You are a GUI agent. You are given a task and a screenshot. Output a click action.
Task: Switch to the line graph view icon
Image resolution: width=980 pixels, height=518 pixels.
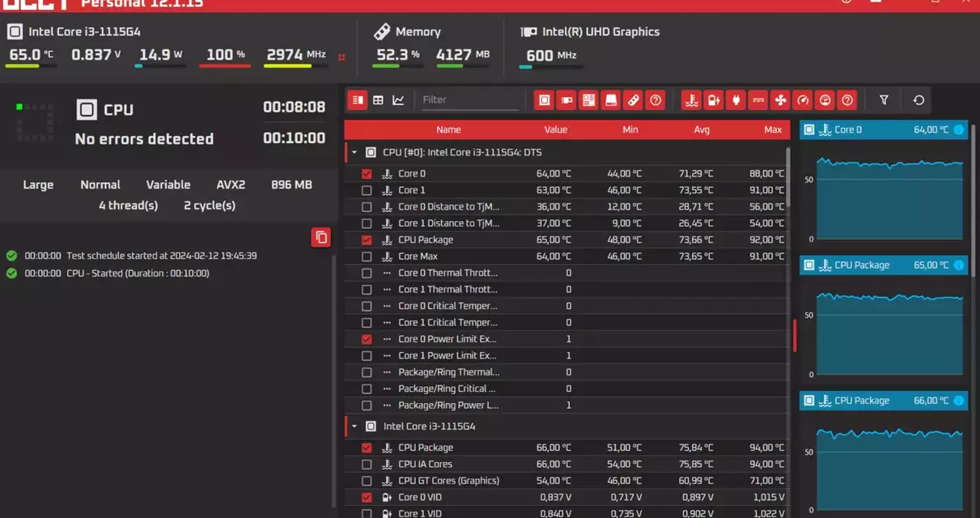398,100
